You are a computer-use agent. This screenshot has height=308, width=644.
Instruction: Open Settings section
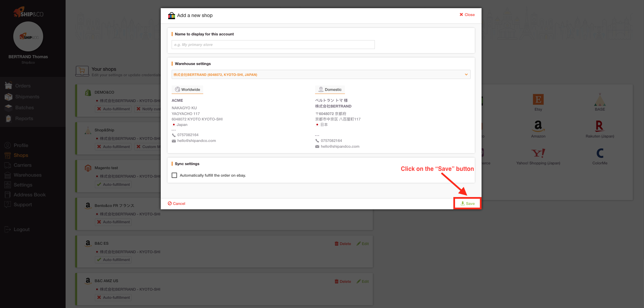click(23, 185)
